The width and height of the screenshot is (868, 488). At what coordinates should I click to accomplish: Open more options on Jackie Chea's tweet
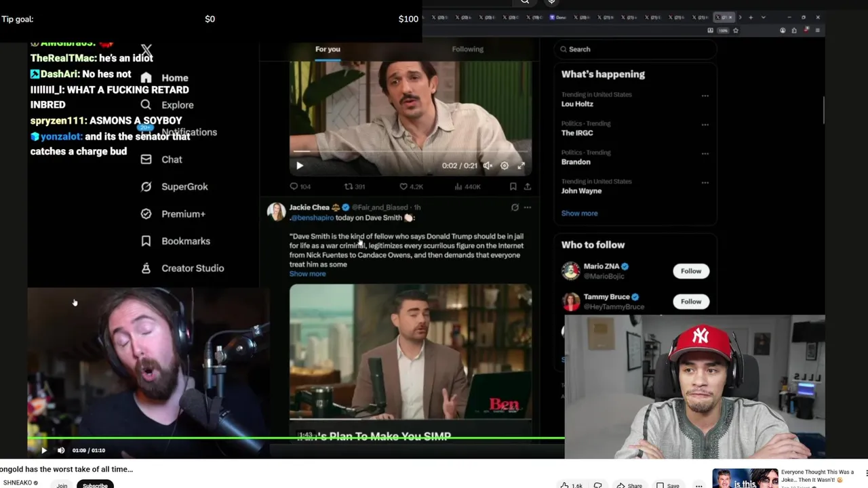528,207
